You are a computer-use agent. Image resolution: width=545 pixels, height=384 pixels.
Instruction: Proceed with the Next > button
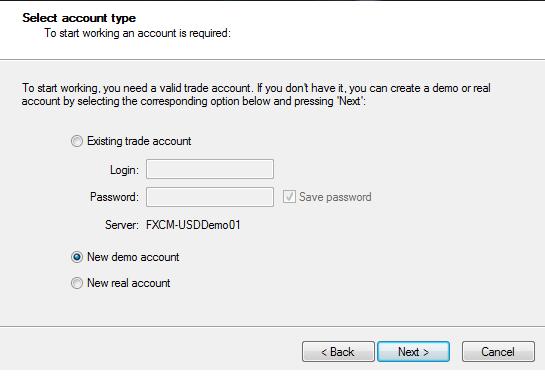coord(413,352)
